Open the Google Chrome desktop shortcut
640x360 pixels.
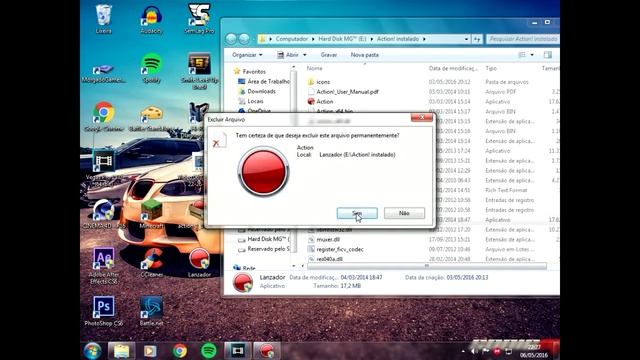(104, 117)
